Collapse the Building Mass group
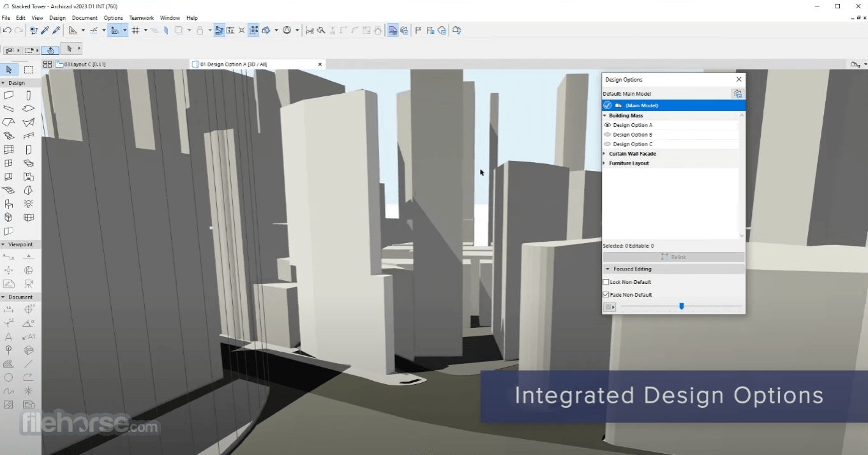The image size is (868, 455). pyautogui.click(x=604, y=116)
